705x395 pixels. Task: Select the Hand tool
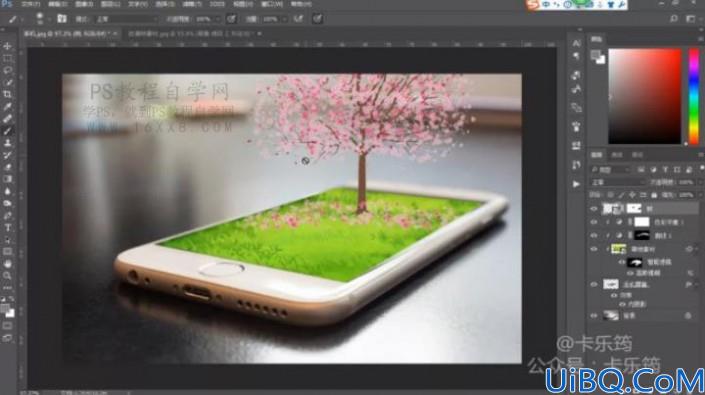pyautogui.click(x=7, y=264)
